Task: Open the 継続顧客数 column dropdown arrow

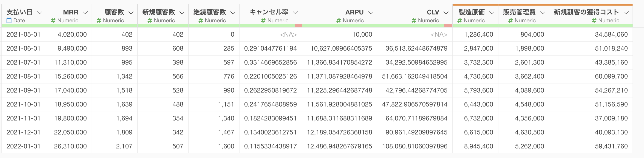Action: (233, 13)
